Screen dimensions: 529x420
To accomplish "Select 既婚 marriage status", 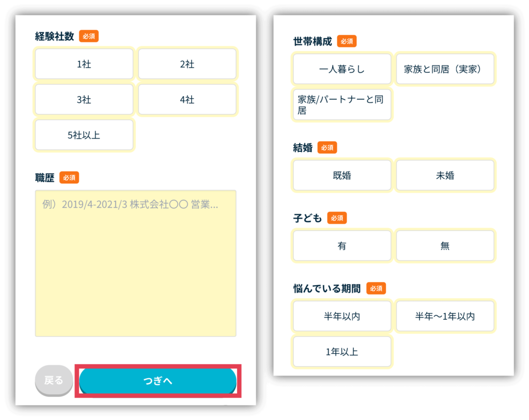I will pos(342,175).
